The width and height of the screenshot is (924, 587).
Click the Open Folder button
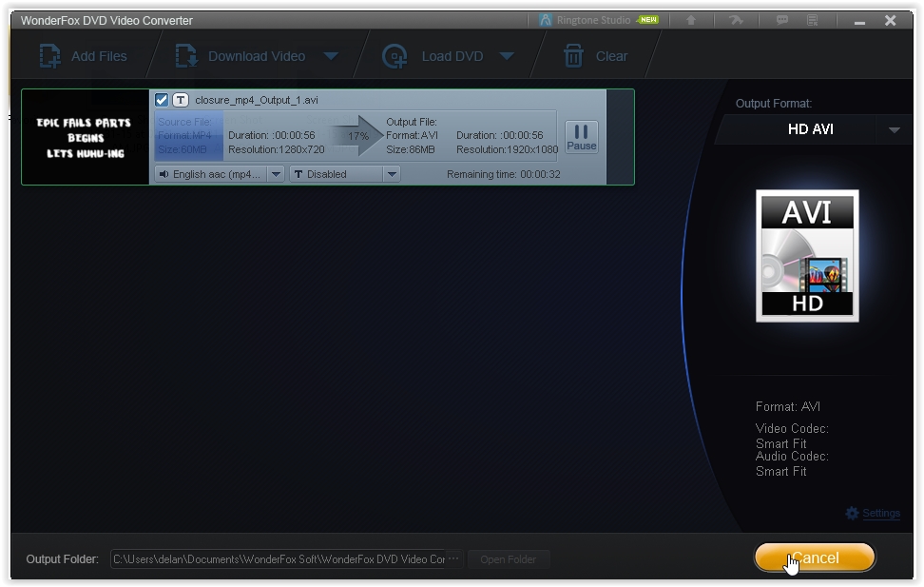(508, 558)
